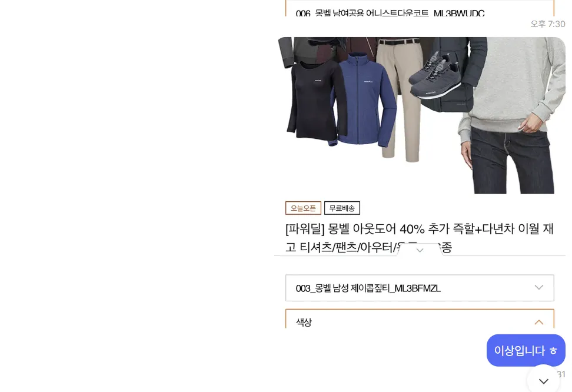Click the orange up arrow on the 색상 selector
The width and height of the screenshot is (572, 392).
[539, 323]
